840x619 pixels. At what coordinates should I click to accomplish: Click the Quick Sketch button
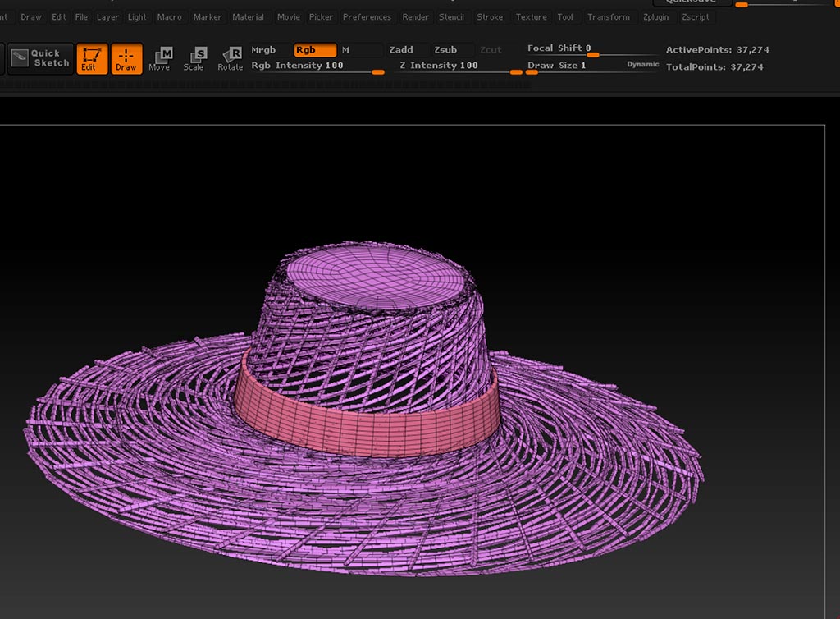click(40, 58)
